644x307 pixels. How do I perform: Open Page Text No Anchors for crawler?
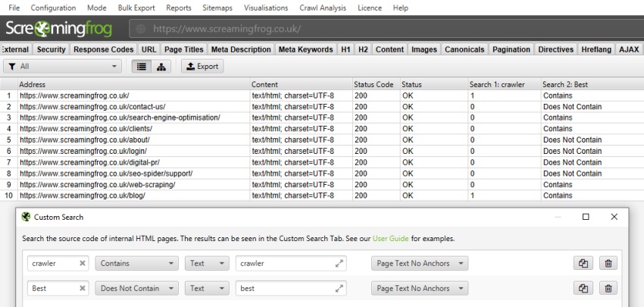(420, 264)
